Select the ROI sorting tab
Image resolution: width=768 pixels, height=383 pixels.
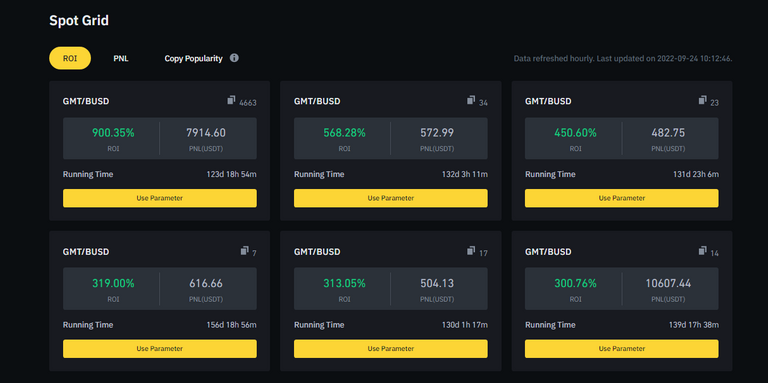(x=70, y=58)
